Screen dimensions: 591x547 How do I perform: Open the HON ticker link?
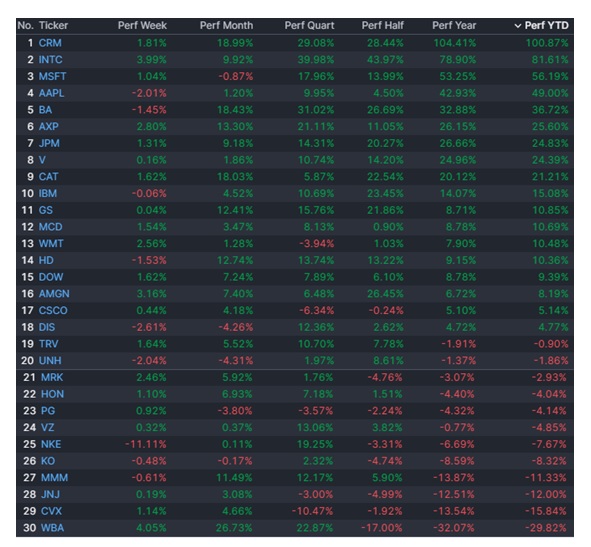52,394
